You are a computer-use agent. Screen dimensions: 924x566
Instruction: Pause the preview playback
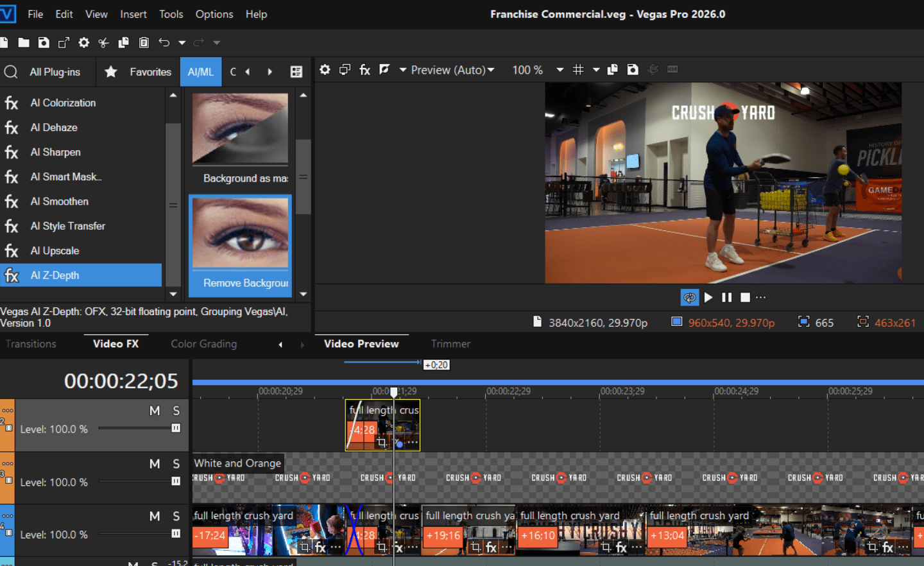pyautogui.click(x=727, y=297)
